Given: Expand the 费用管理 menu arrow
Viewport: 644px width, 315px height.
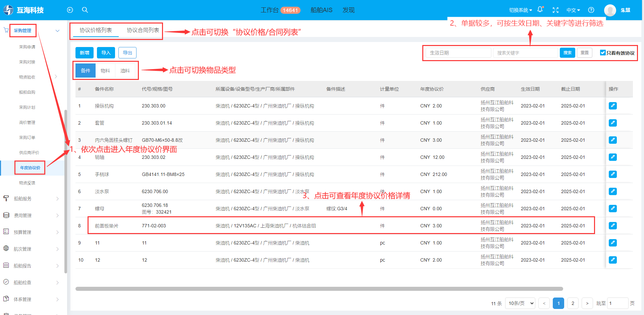Looking at the screenshot, I should 57,216.
